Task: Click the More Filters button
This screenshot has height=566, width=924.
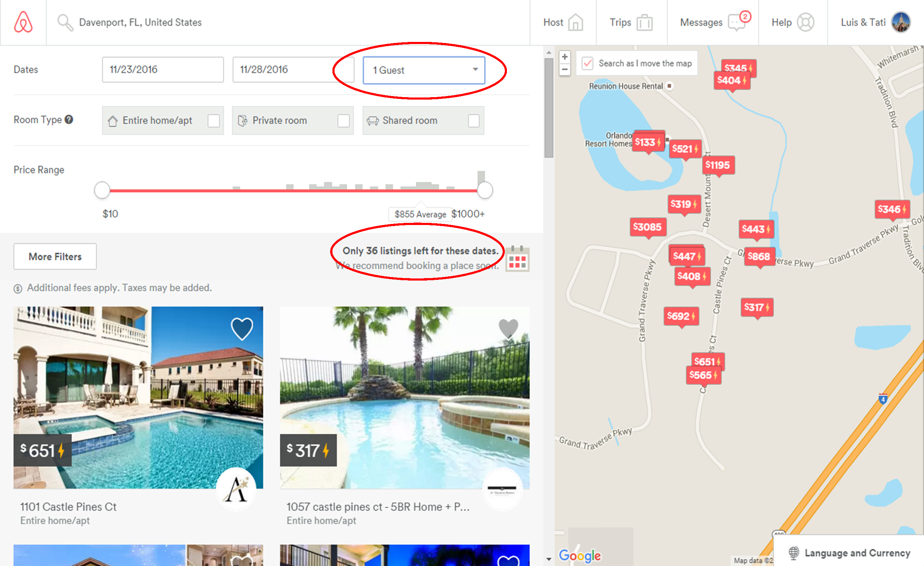Action: click(x=55, y=256)
